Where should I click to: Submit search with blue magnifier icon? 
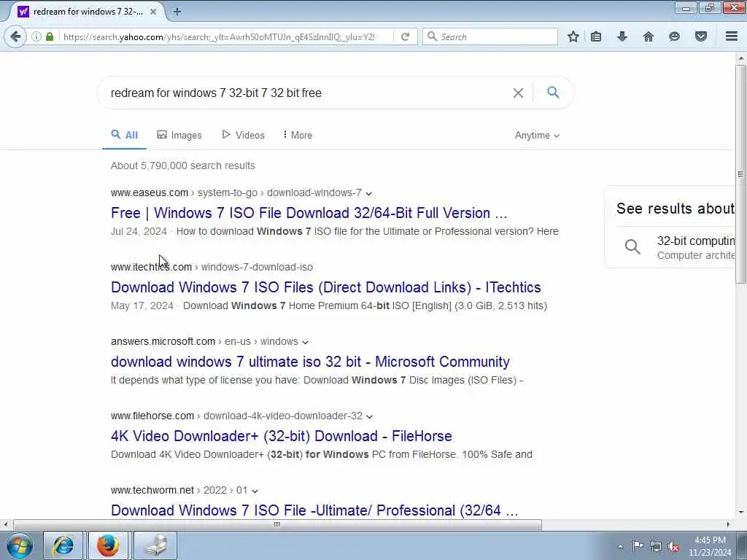(553, 93)
